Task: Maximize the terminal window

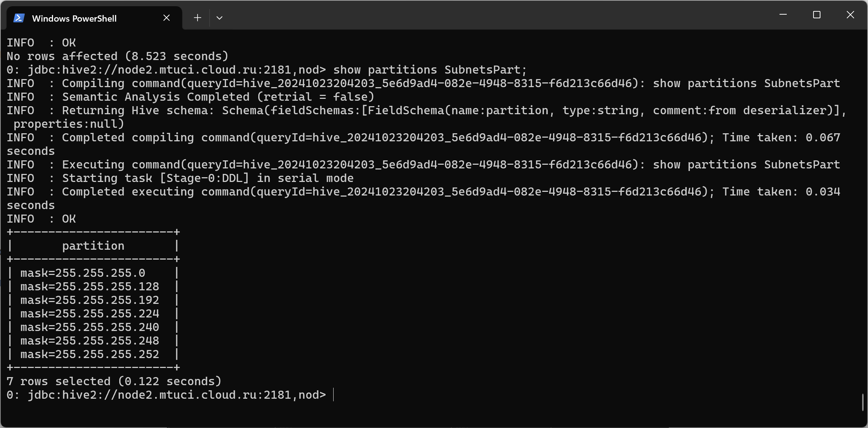Action: 817,15
